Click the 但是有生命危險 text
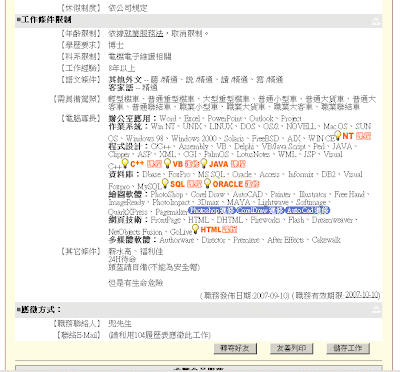 [136, 283]
